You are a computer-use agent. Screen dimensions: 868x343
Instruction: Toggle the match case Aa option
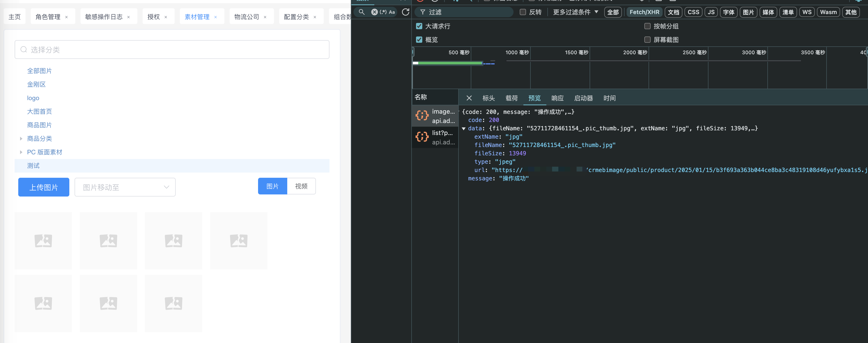coord(392,12)
